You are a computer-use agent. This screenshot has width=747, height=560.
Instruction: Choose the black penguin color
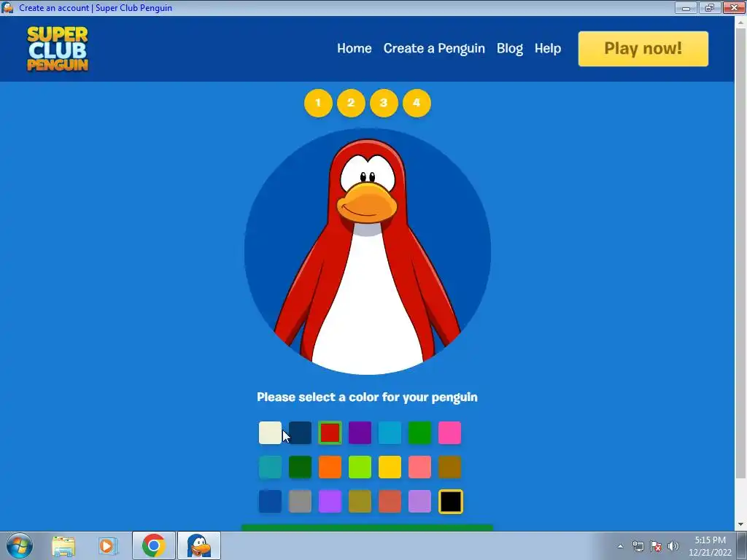coord(451,502)
